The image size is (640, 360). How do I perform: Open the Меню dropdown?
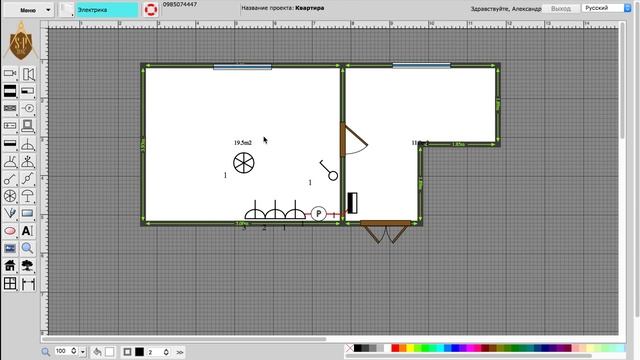pyautogui.click(x=28, y=10)
